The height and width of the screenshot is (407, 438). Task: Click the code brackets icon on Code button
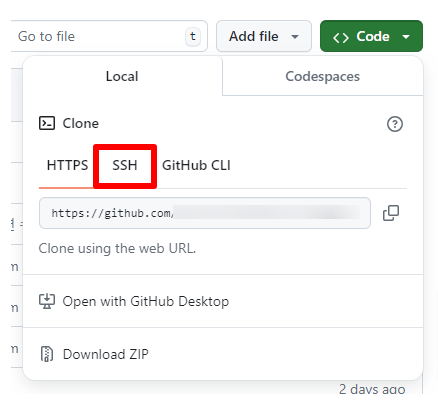tap(341, 37)
